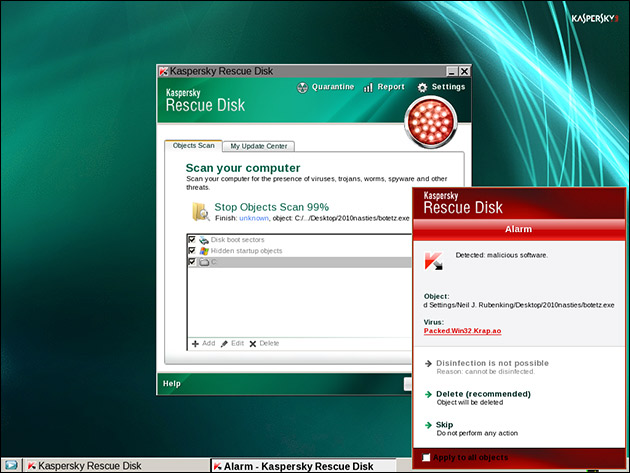Click the Hidden startup objects Windows icon
The image size is (630, 473).
pyautogui.click(x=204, y=251)
